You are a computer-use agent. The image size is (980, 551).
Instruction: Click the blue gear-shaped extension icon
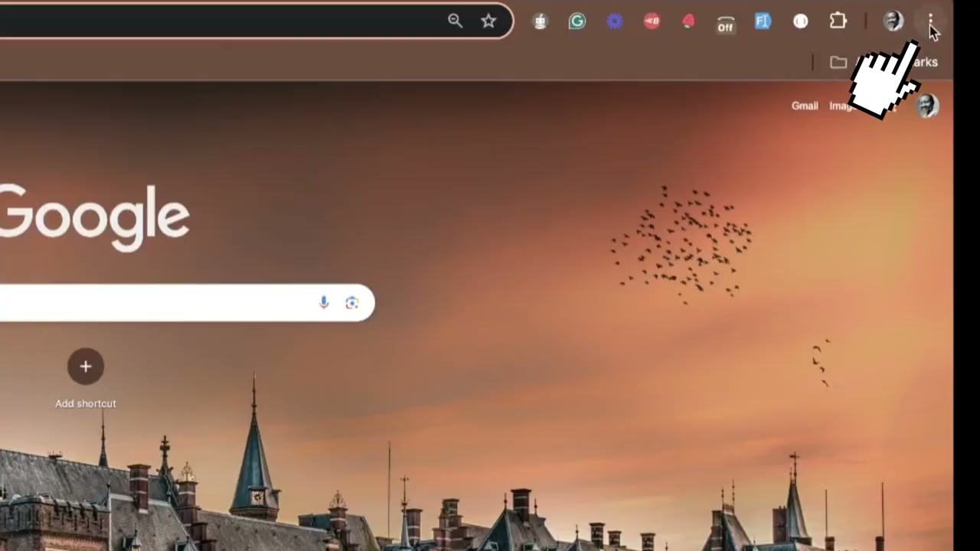pyautogui.click(x=615, y=21)
